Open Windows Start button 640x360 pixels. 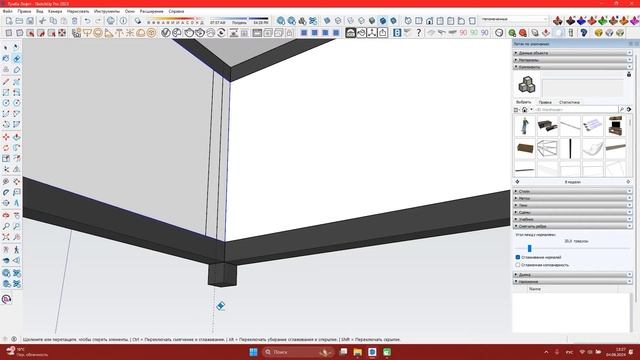(x=253, y=352)
